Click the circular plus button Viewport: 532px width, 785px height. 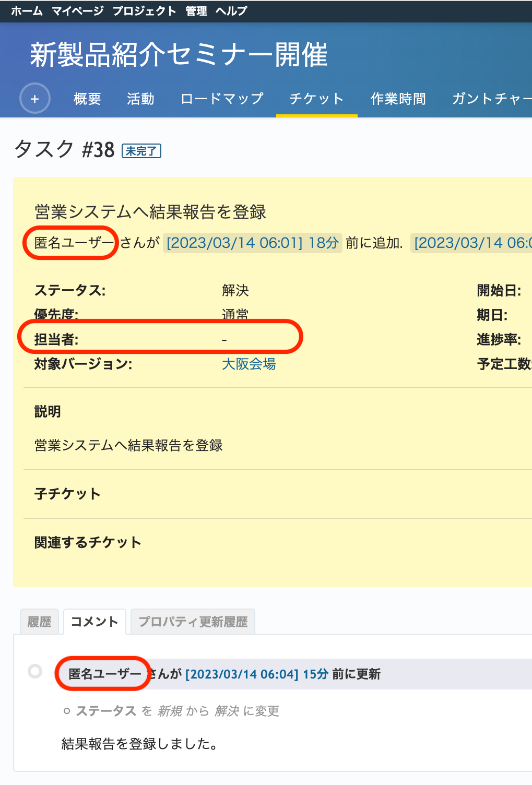tap(35, 99)
